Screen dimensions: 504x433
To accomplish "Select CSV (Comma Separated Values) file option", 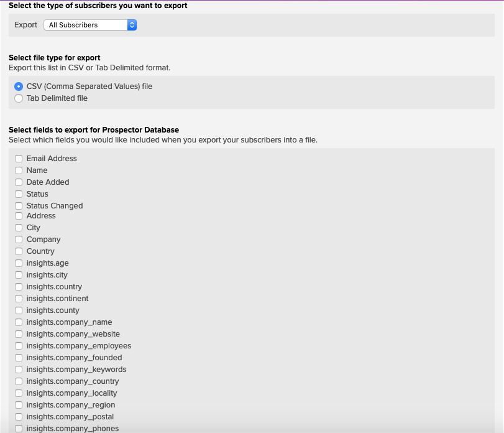I will tap(19, 86).
